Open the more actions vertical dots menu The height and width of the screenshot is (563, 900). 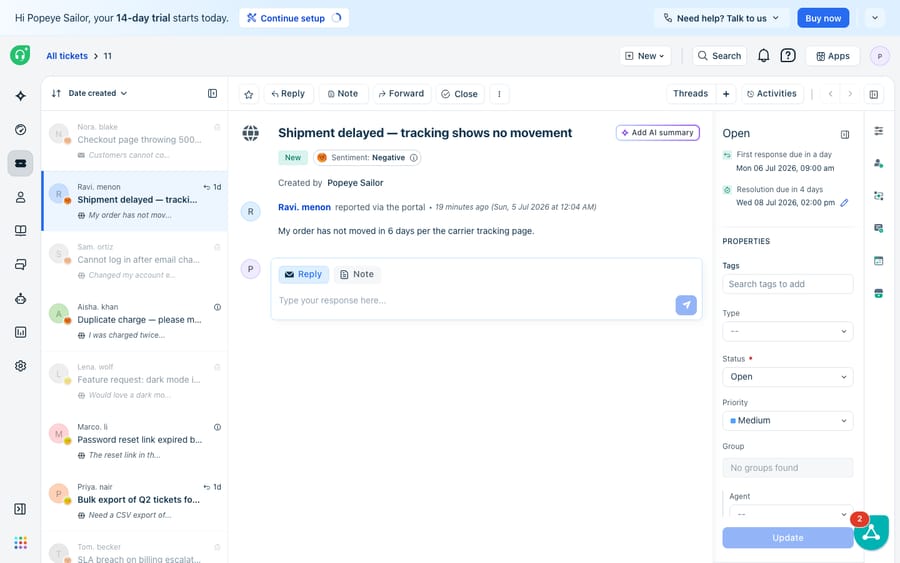coord(499,94)
